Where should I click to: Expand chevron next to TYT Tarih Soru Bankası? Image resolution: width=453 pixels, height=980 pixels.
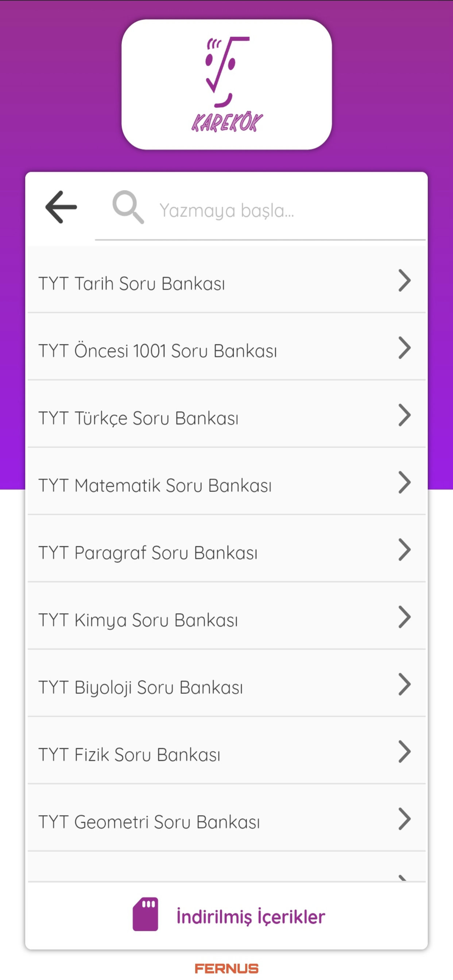point(404,281)
